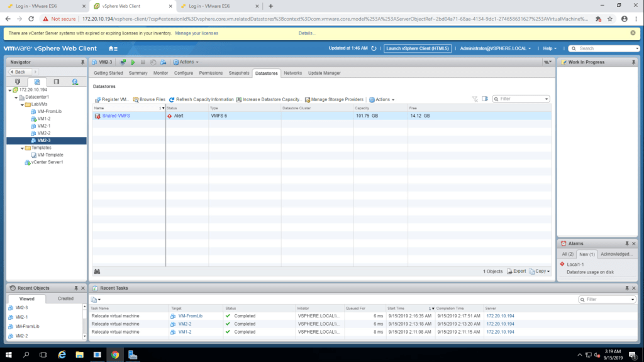Toggle pin on Work In Progress panel

pyautogui.click(x=626, y=62)
